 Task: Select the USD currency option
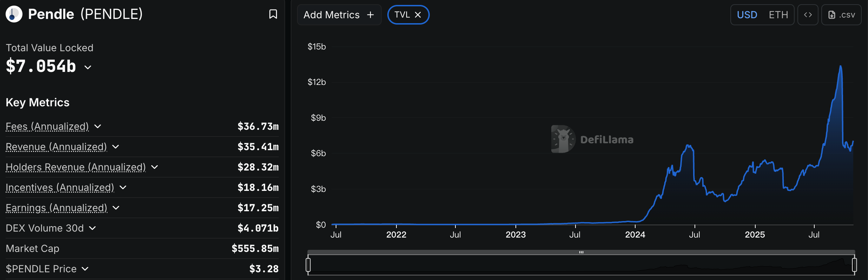[747, 14]
